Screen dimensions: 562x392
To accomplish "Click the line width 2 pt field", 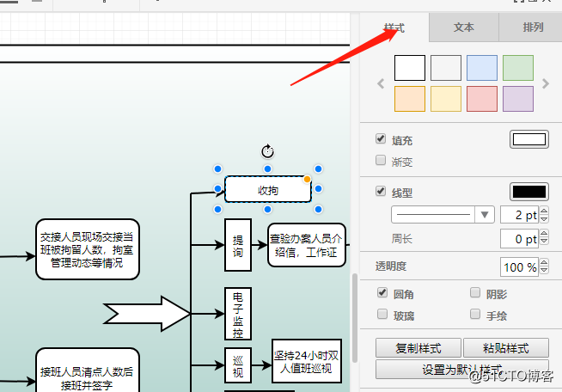I will pyautogui.click(x=519, y=215).
